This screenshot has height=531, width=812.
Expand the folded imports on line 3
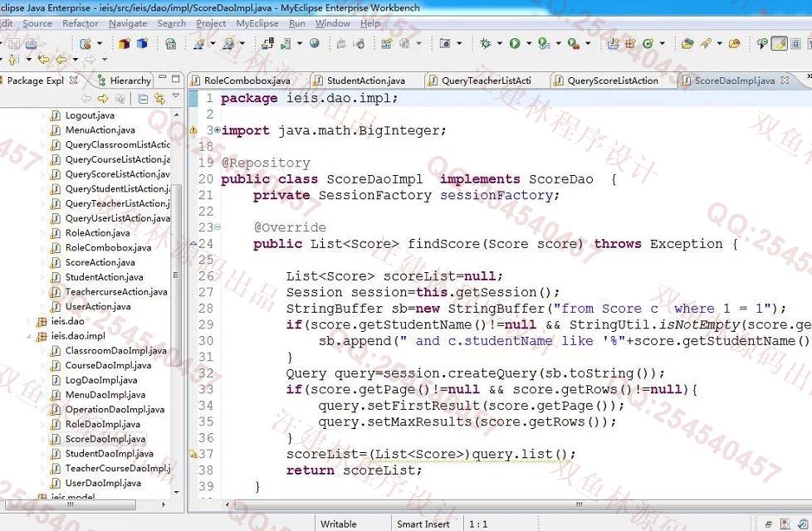217,130
